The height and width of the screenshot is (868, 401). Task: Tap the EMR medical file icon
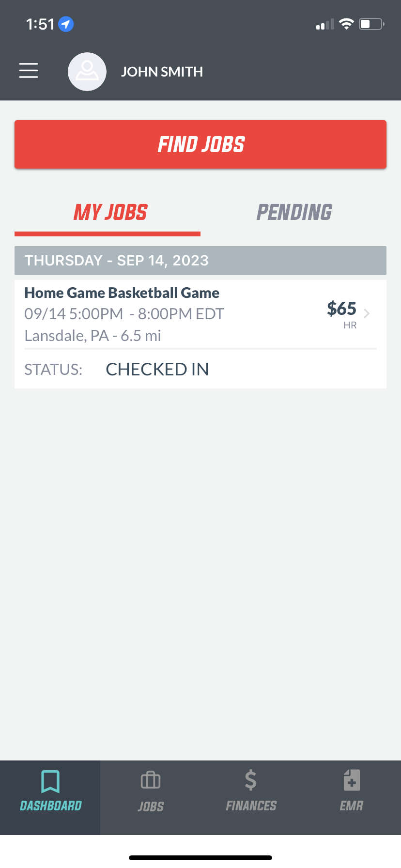click(352, 780)
